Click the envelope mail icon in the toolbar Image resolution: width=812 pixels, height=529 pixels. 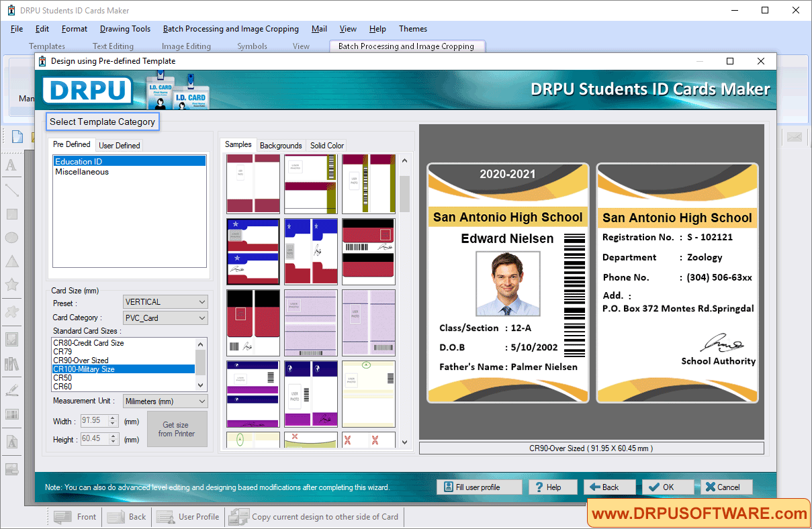tap(795, 137)
